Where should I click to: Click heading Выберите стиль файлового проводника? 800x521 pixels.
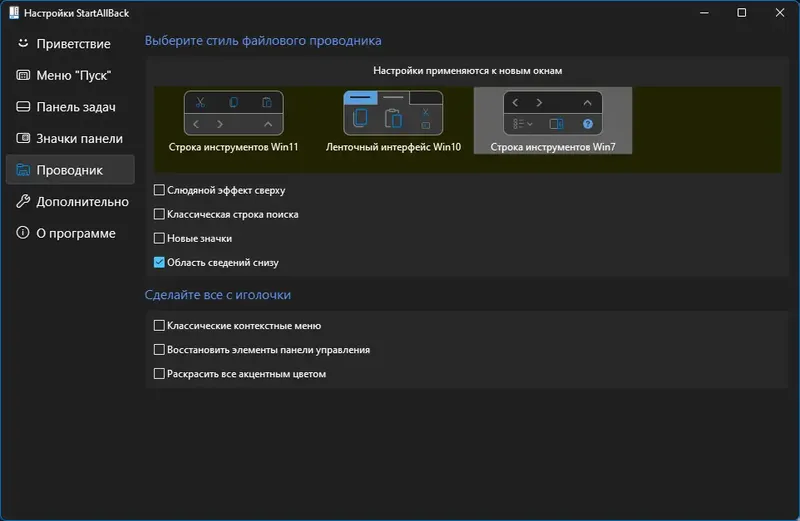[x=263, y=40]
